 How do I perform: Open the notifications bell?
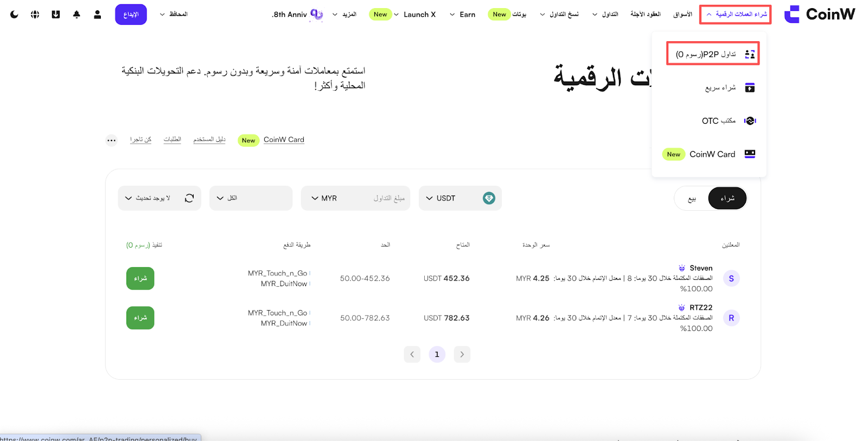[76, 15]
